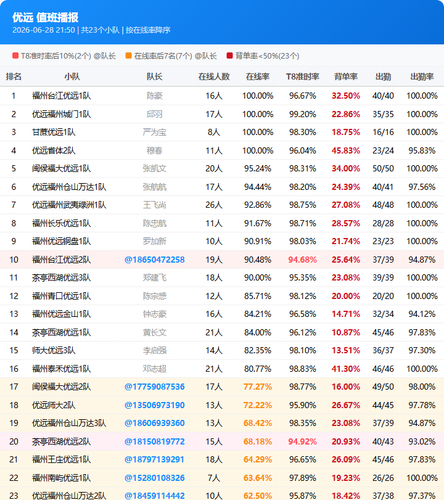Open the @18797139291 captain mention link
This screenshot has height=500, width=444.
tap(154, 460)
